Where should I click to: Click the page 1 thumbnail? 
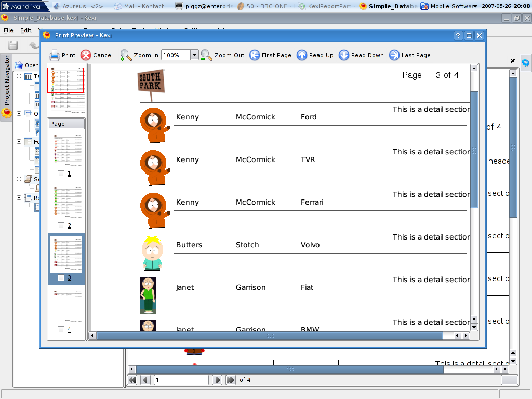67,150
